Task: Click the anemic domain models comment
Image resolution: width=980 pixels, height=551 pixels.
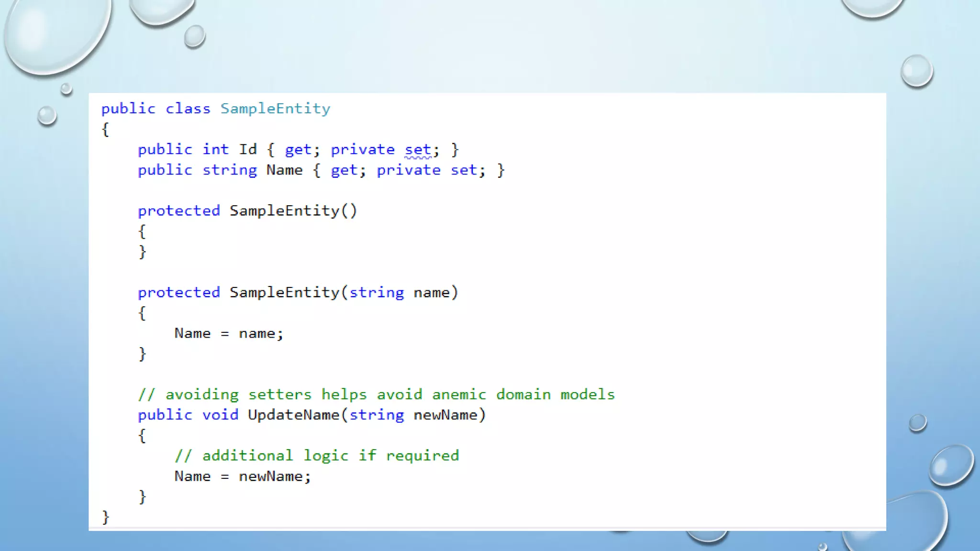Action: pyautogui.click(x=376, y=395)
